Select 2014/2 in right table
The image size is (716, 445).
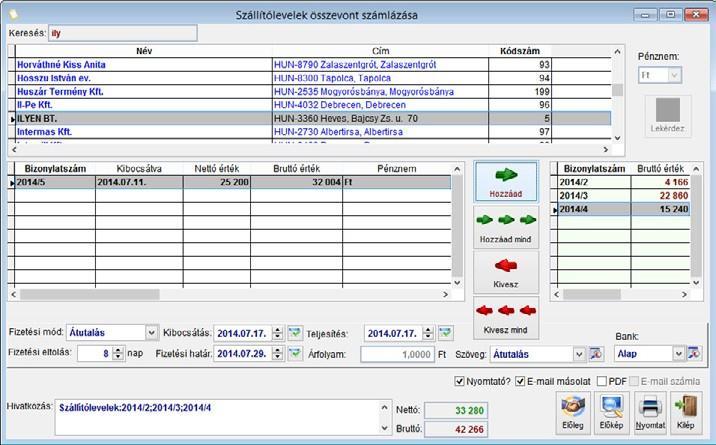click(x=623, y=182)
